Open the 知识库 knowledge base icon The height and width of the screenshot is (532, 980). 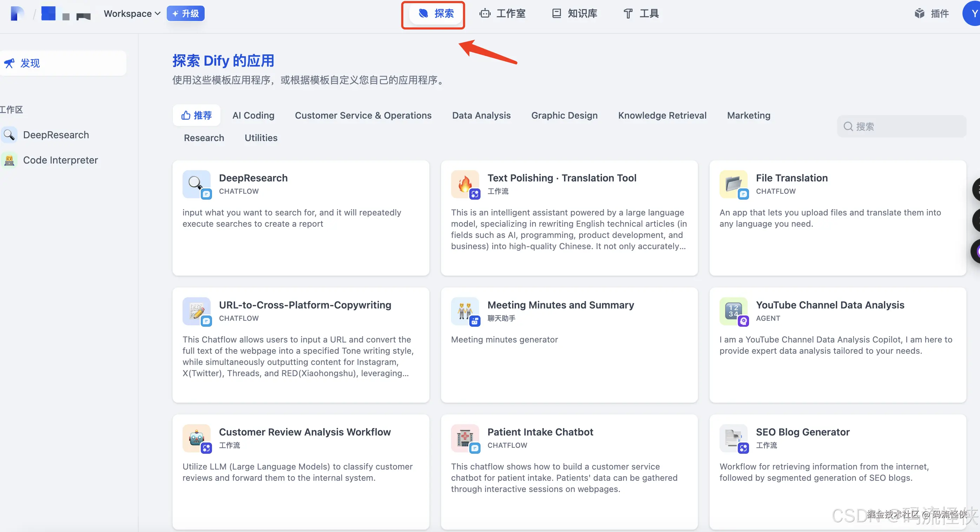556,13
